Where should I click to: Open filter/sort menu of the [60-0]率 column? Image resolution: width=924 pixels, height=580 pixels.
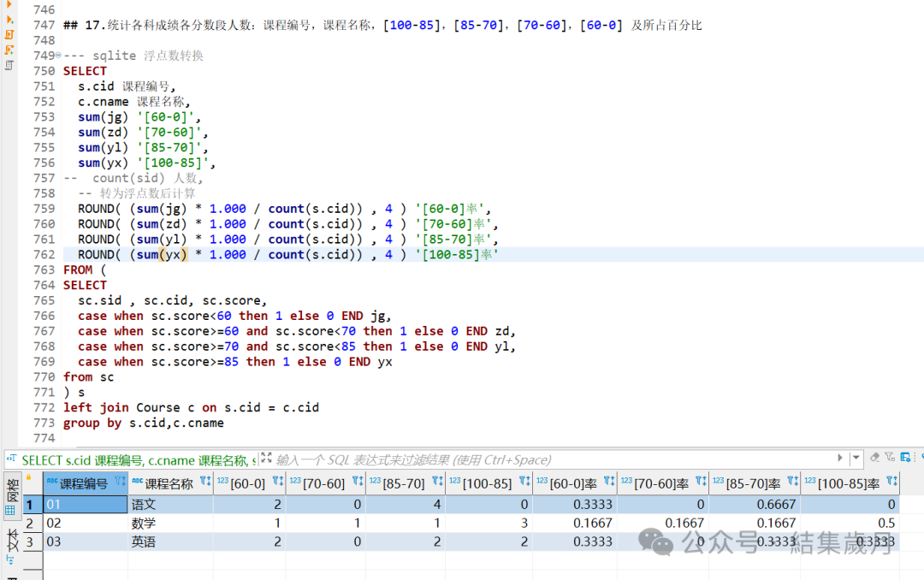click(609, 482)
